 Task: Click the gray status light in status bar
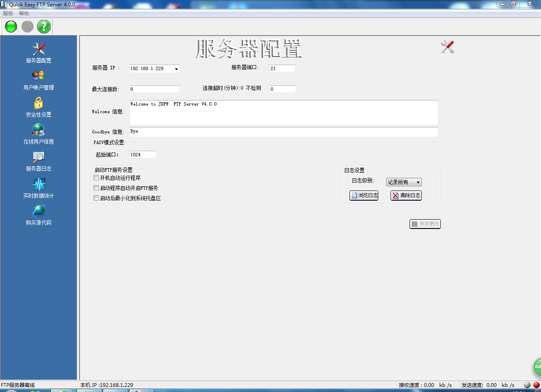pyautogui.click(x=527, y=385)
